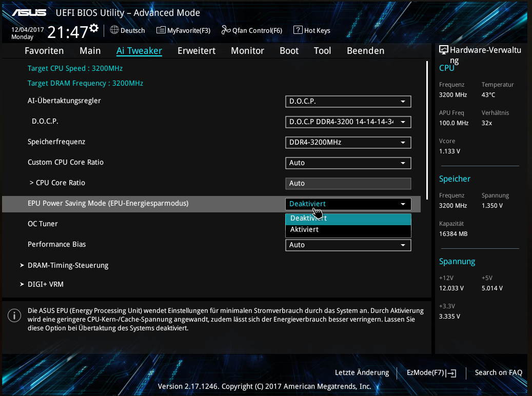The height and width of the screenshot is (396, 532).
Task: Click the globe language icon
Action: coord(114,30)
